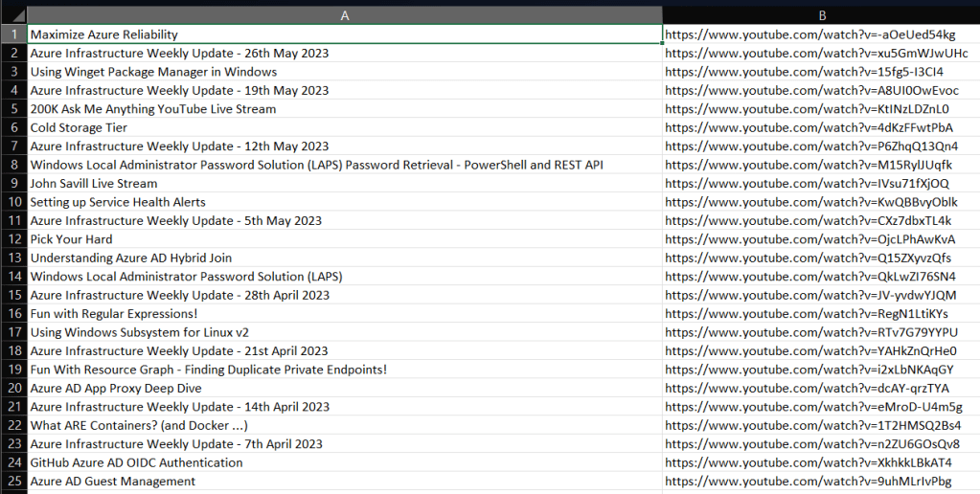The image size is (980, 494).
Task: Select column B header
Action: tap(821, 15)
